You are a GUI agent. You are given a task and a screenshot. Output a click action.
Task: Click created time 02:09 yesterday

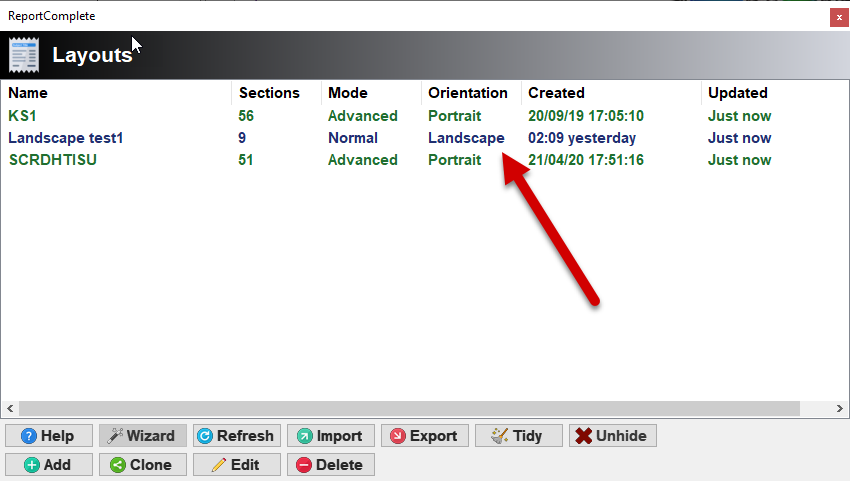tap(582, 138)
